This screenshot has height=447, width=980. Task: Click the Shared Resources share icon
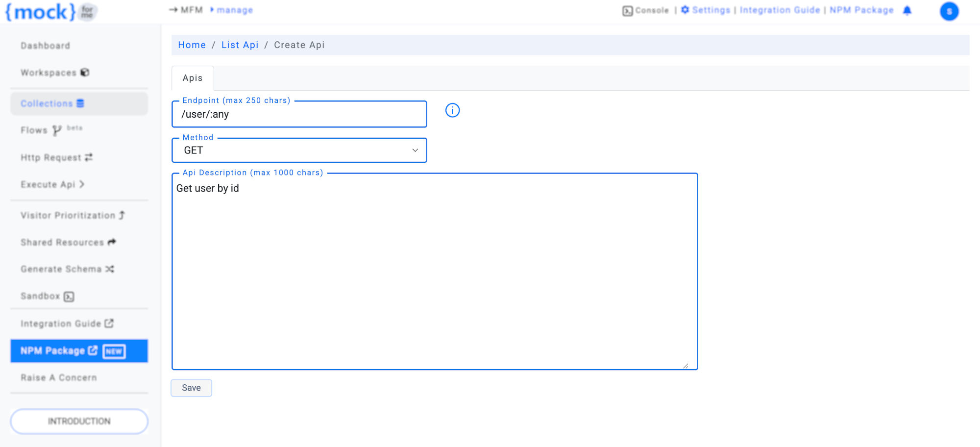(x=112, y=242)
